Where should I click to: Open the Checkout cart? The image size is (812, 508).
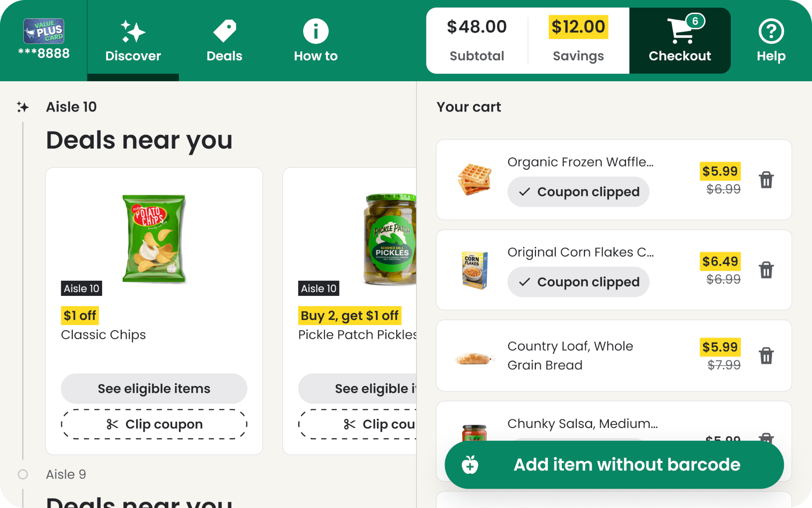[680, 40]
